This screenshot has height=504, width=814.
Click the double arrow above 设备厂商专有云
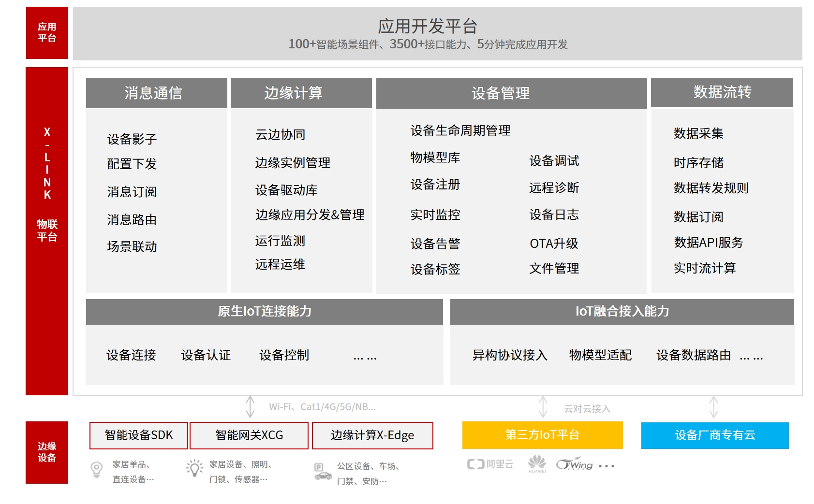tap(713, 406)
